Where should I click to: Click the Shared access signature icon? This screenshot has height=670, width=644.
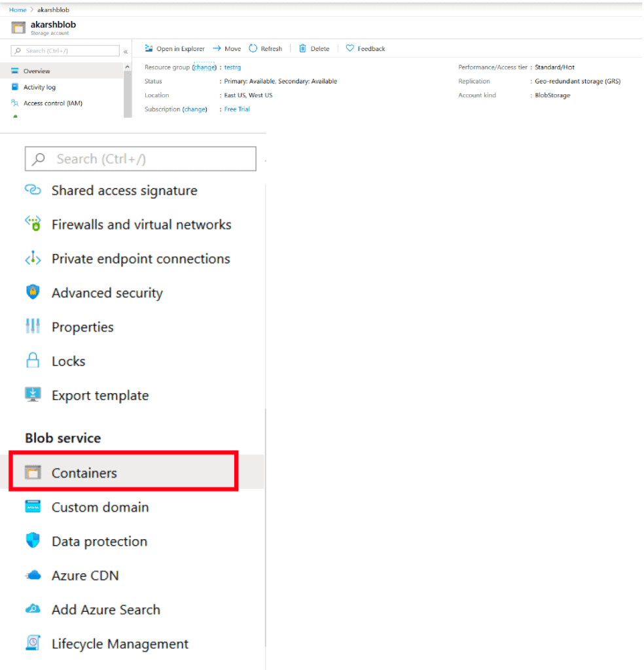33,190
